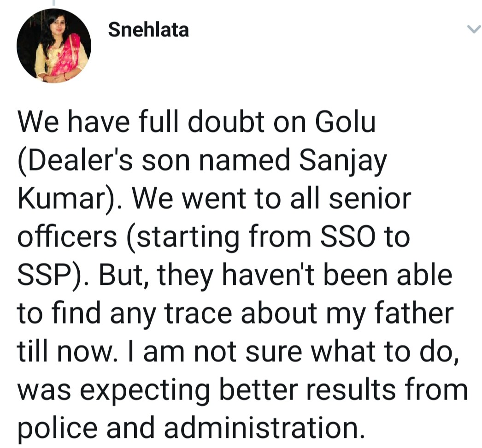
Task: Click the word "officers" in the tweet
Action: [x=67, y=237]
